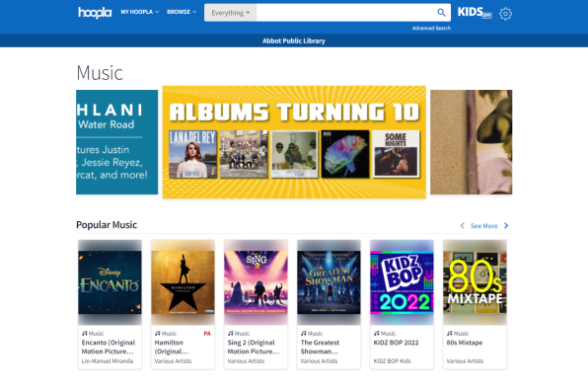Click Abbot Public Library label
Screen dimensions: 588x388
pos(294,40)
